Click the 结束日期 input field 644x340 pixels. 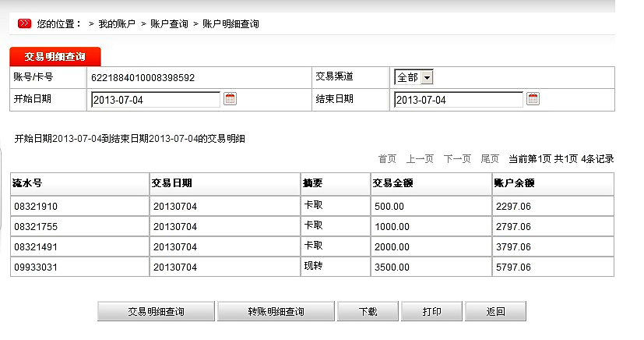coord(458,100)
